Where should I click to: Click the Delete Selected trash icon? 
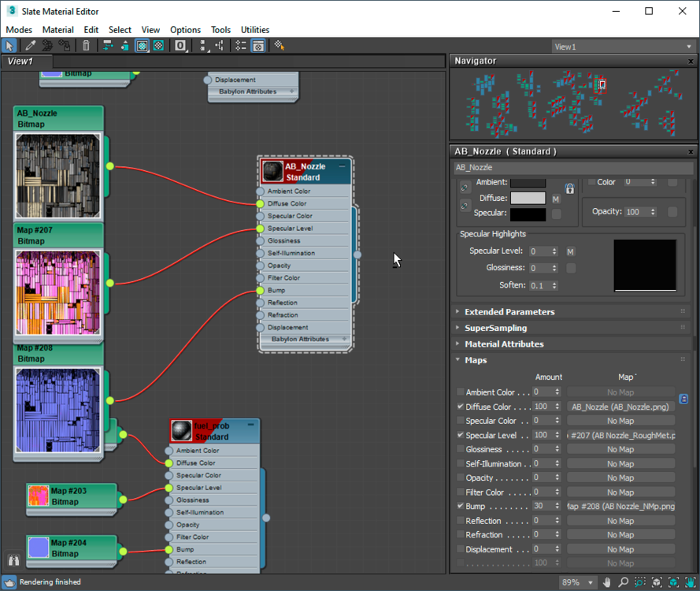click(x=86, y=46)
